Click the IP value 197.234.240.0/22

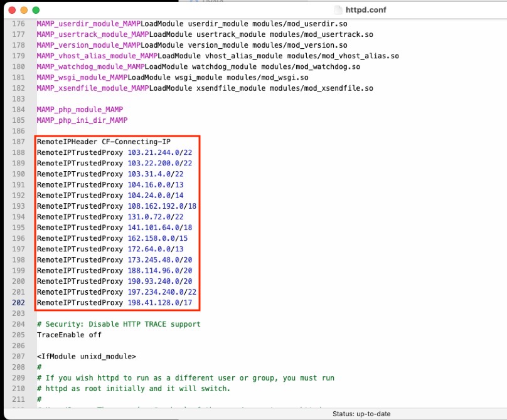coord(162,292)
